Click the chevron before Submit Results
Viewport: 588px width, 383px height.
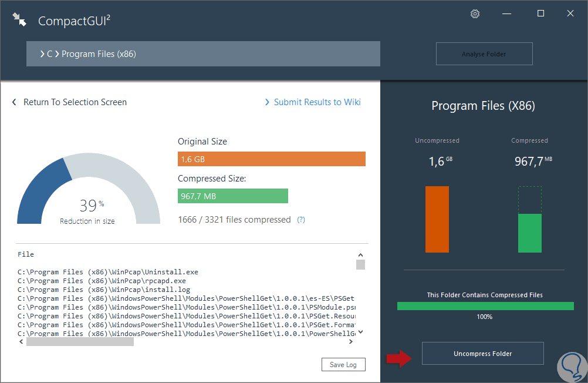[268, 102]
